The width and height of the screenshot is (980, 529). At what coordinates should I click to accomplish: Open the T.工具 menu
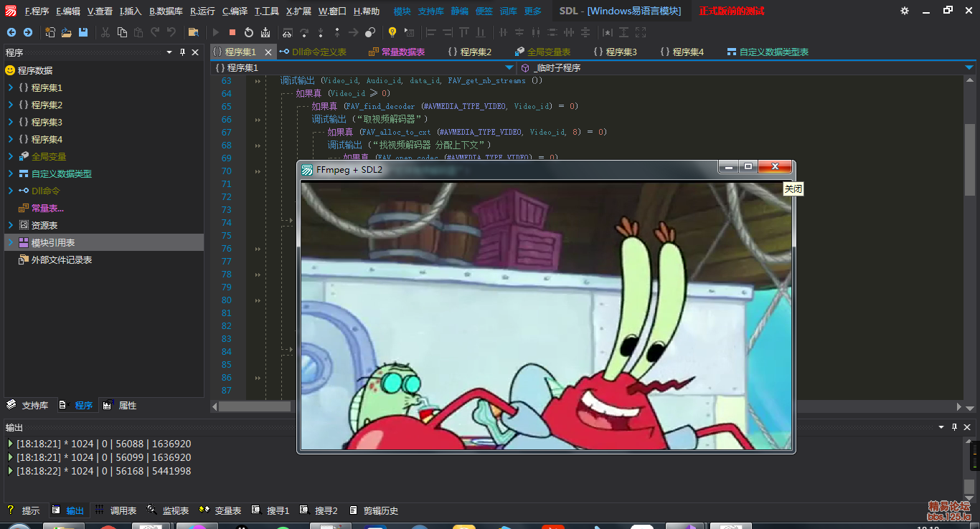267,11
